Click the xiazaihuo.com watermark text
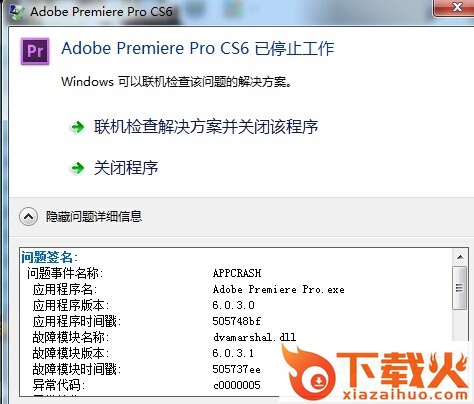Viewport: 474px width, 404px height. point(405,395)
